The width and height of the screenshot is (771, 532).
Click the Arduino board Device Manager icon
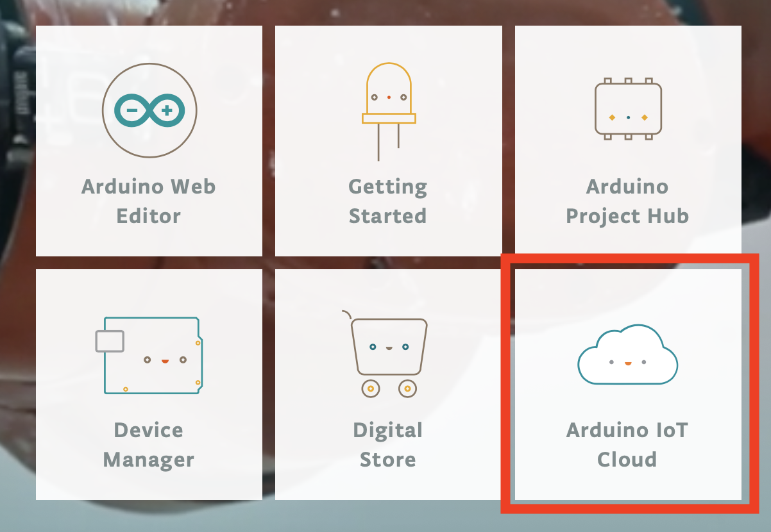149,354
